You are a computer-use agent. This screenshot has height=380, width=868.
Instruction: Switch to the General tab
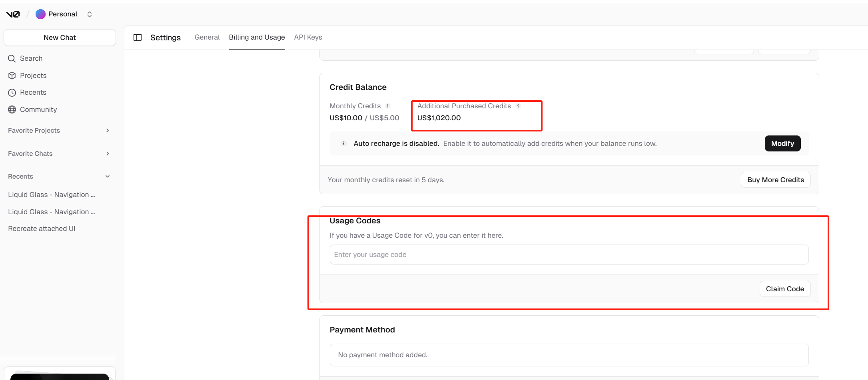click(x=207, y=37)
